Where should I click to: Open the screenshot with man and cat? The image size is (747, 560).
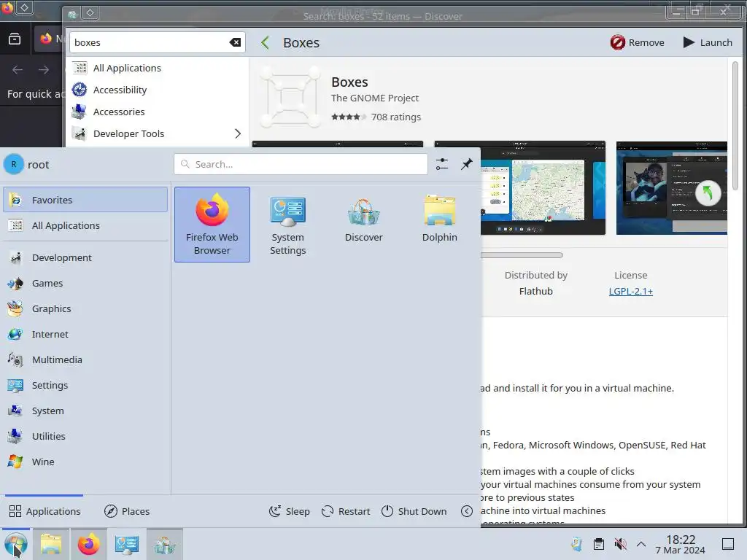pyautogui.click(x=672, y=187)
